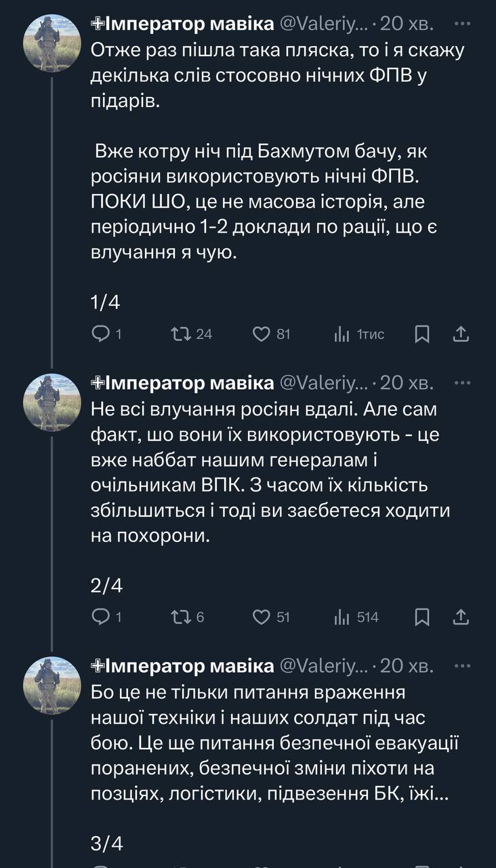
Task: Like the 2/4 tweet with 51 likes
Action: [262, 616]
